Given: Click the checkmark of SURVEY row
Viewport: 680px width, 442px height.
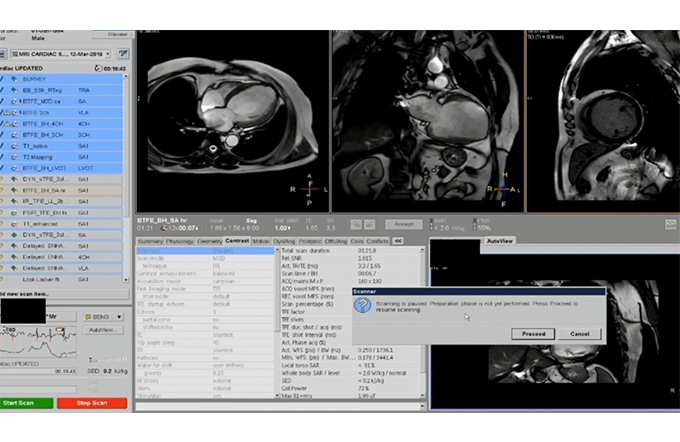Looking at the screenshot, I should (2, 79).
